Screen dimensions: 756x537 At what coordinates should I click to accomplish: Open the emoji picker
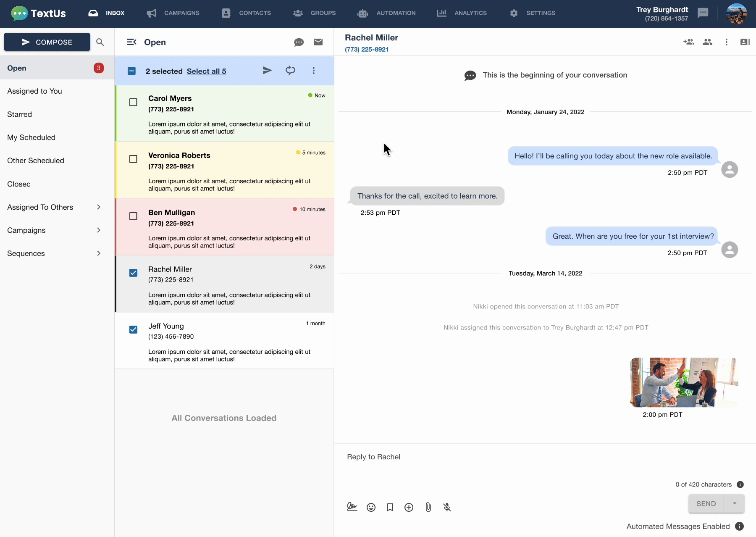point(371,507)
